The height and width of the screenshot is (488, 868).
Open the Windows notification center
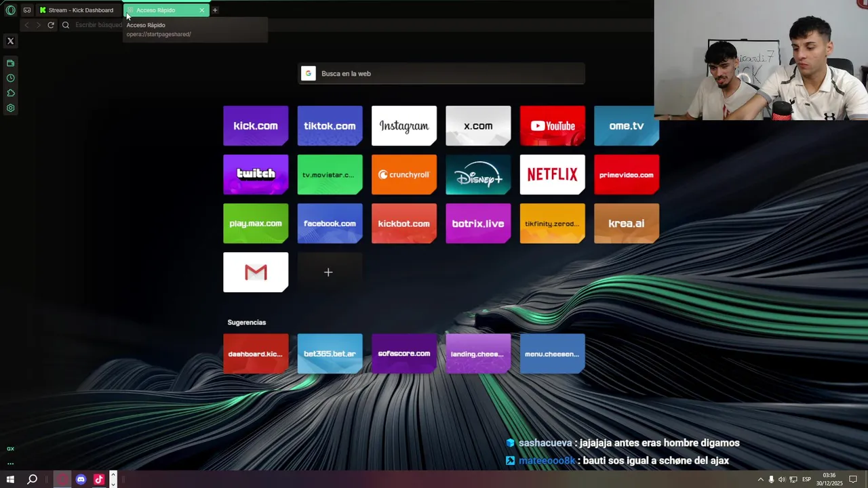853,479
